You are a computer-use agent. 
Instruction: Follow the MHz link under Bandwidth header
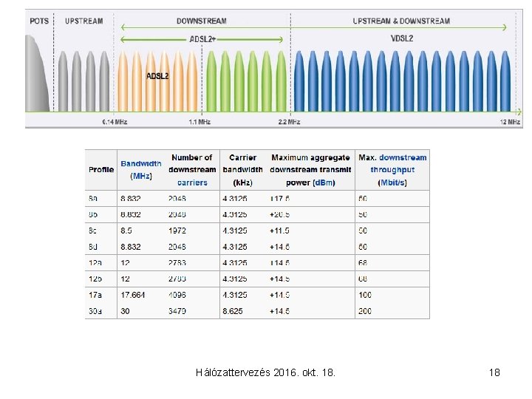click(x=141, y=176)
